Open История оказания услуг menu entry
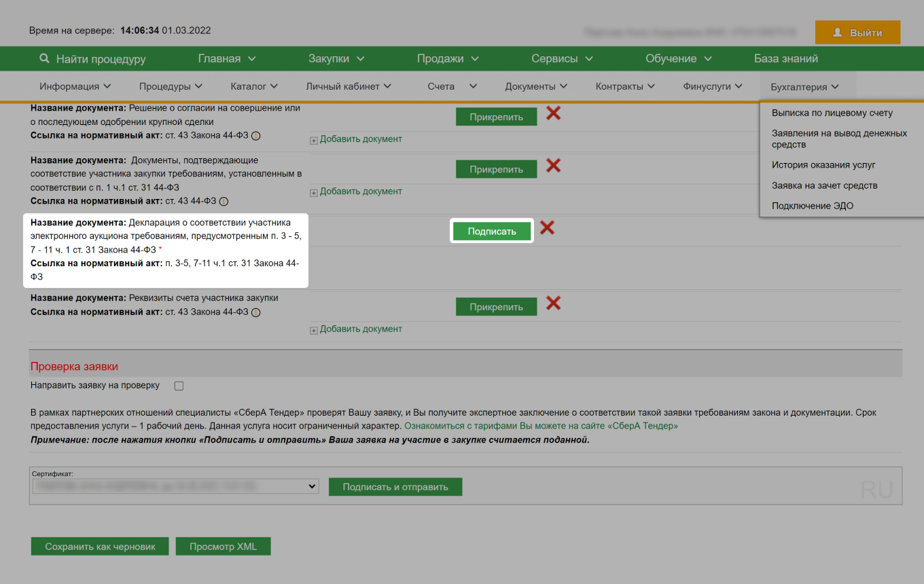This screenshot has width=924, height=584. coord(823,165)
